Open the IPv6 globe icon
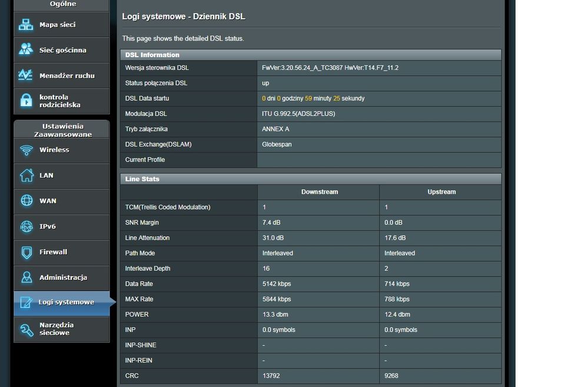The width and height of the screenshot is (588, 387). (26, 226)
